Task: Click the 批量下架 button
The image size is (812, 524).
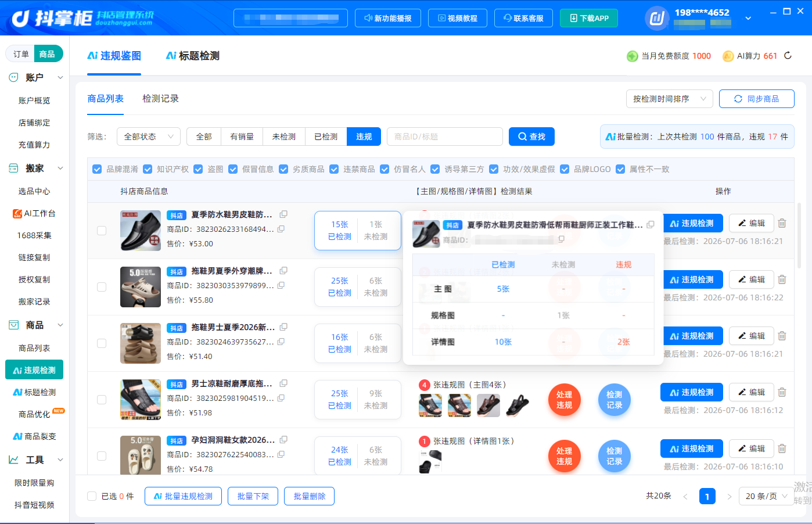Action: point(253,496)
